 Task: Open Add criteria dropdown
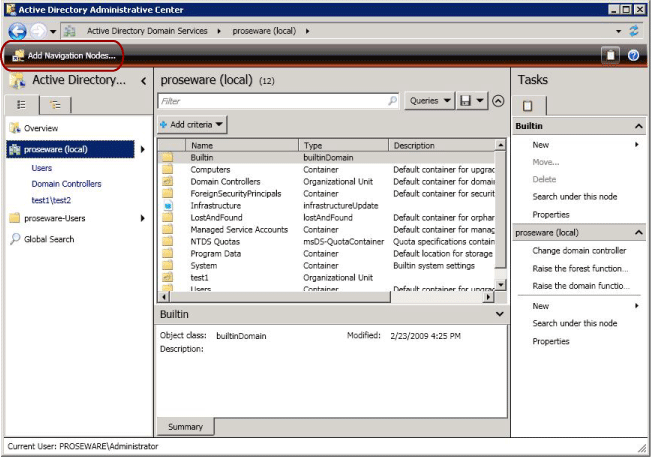[192, 125]
